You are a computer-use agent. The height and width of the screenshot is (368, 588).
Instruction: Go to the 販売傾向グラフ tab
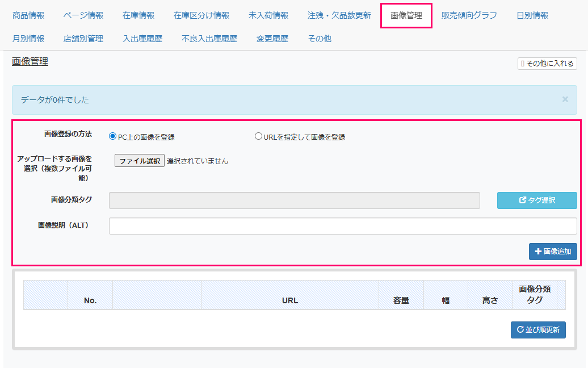point(469,15)
